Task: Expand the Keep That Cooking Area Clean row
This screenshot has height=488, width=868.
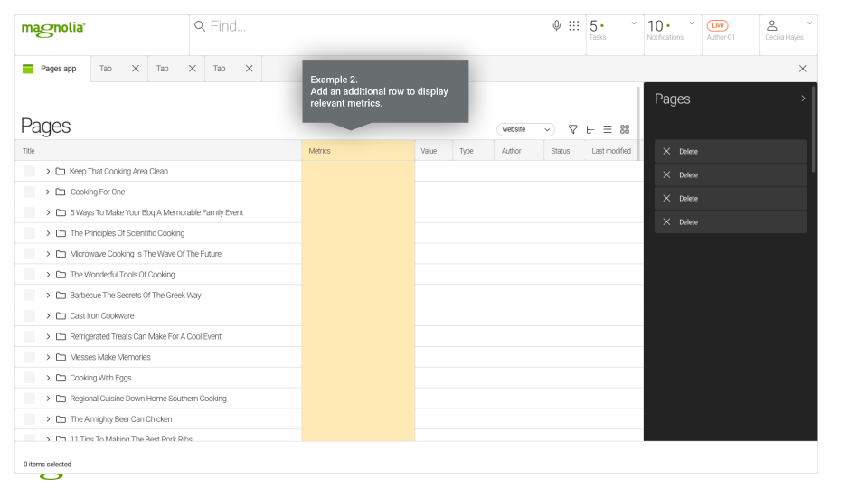Action: pyautogui.click(x=48, y=172)
